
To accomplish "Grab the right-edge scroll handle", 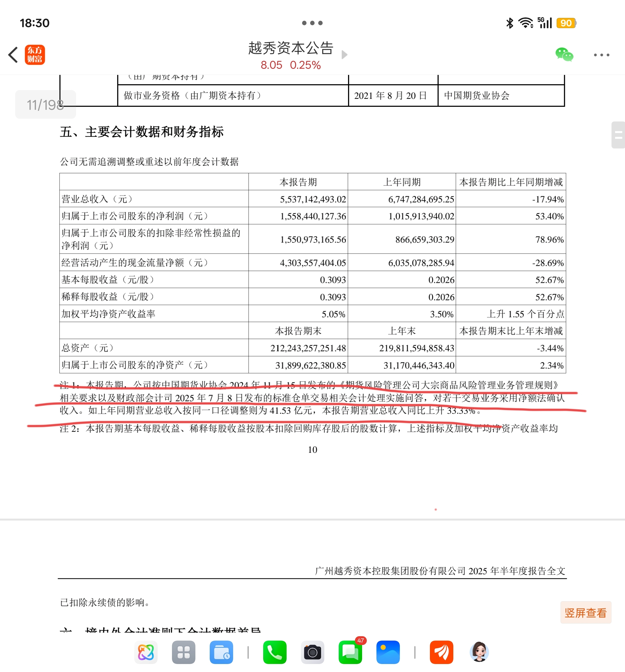I will coord(618,135).
